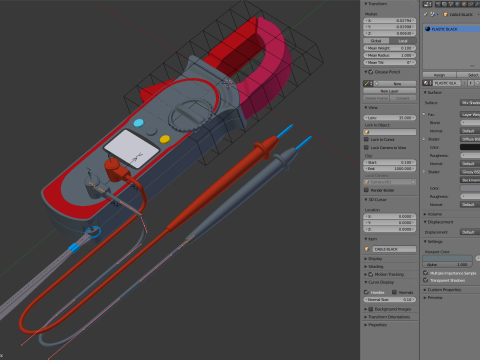Open the World properties tab icon
480x360 pixels.
tap(457, 4)
